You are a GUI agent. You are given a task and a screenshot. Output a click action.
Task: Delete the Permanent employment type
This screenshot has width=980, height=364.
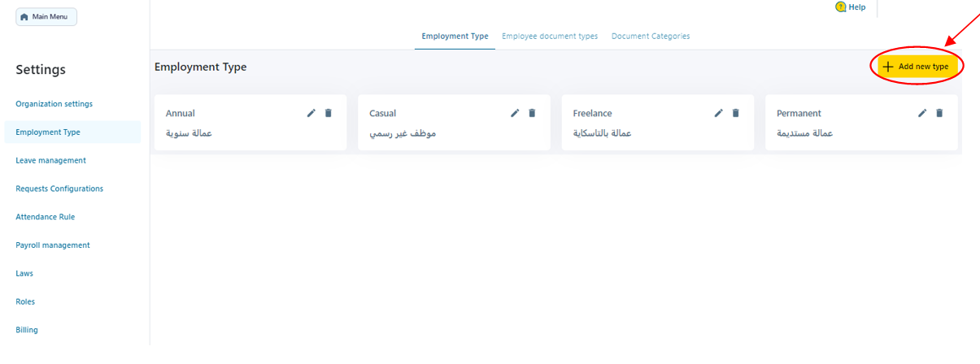939,113
